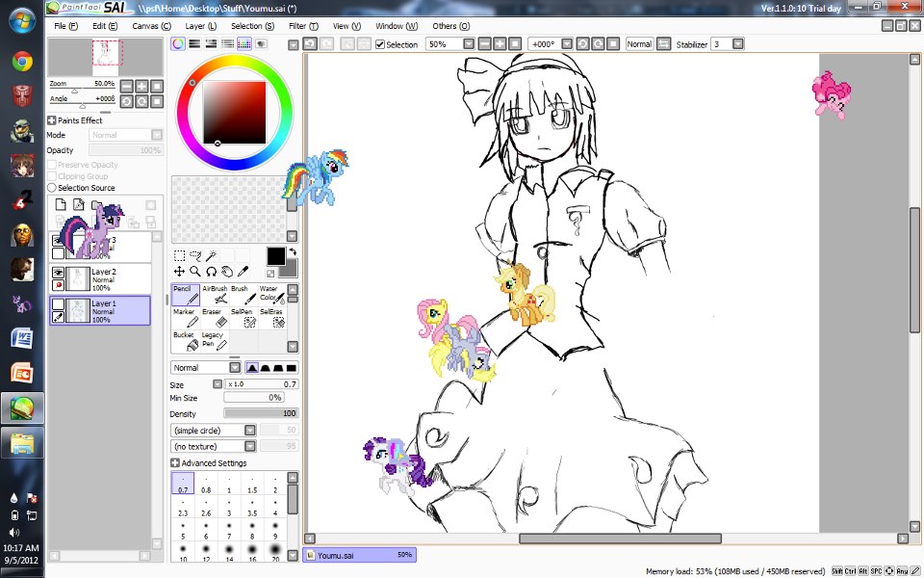
Task: Show the color wheel panel
Action: click(178, 44)
